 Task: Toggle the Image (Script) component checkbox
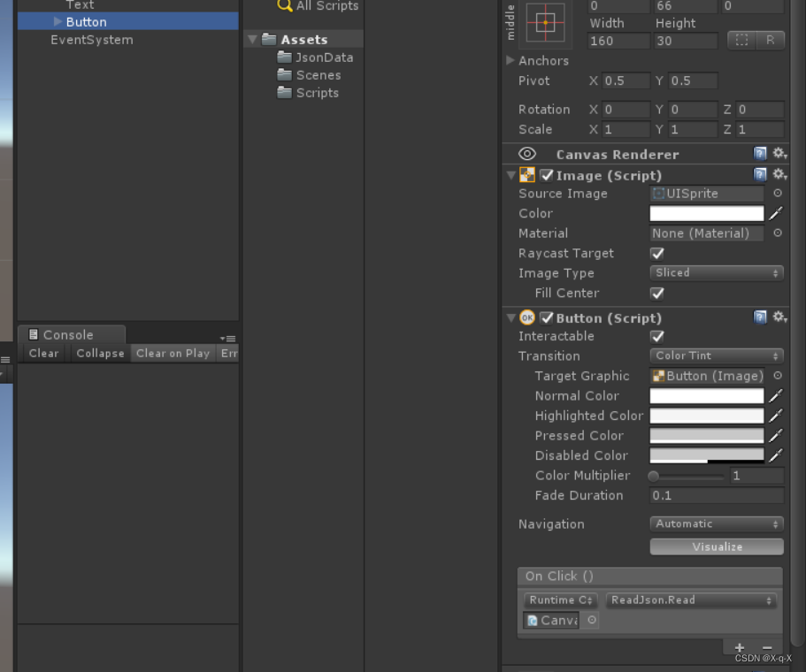tap(547, 175)
